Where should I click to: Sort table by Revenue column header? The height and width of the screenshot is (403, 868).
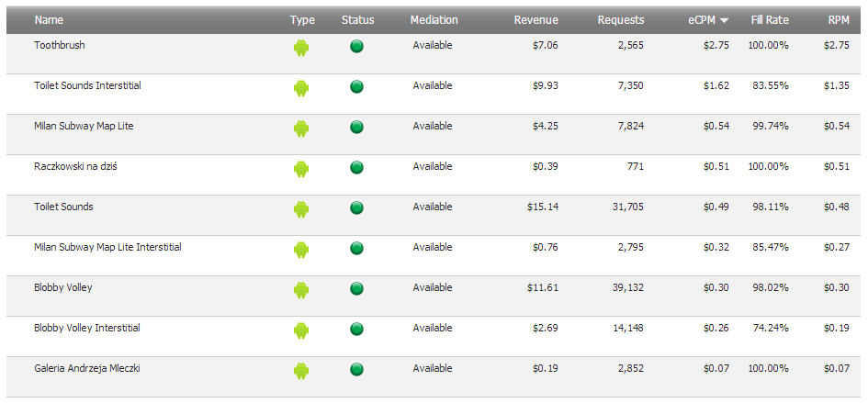pyautogui.click(x=535, y=20)
